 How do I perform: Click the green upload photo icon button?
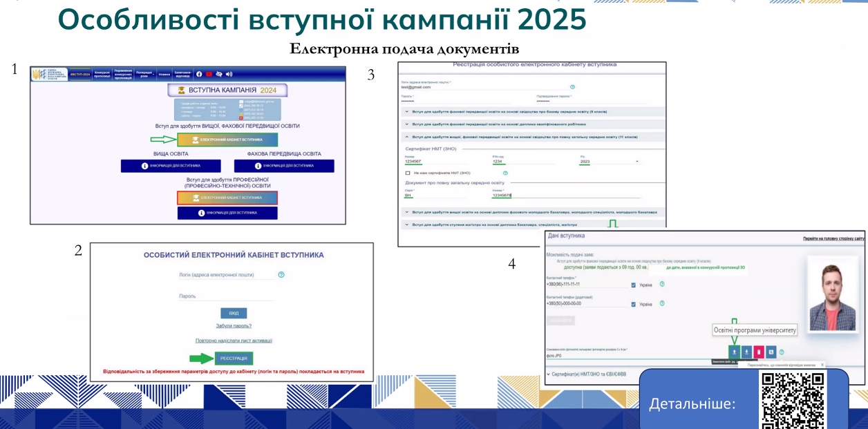click(x=734, y=352)
